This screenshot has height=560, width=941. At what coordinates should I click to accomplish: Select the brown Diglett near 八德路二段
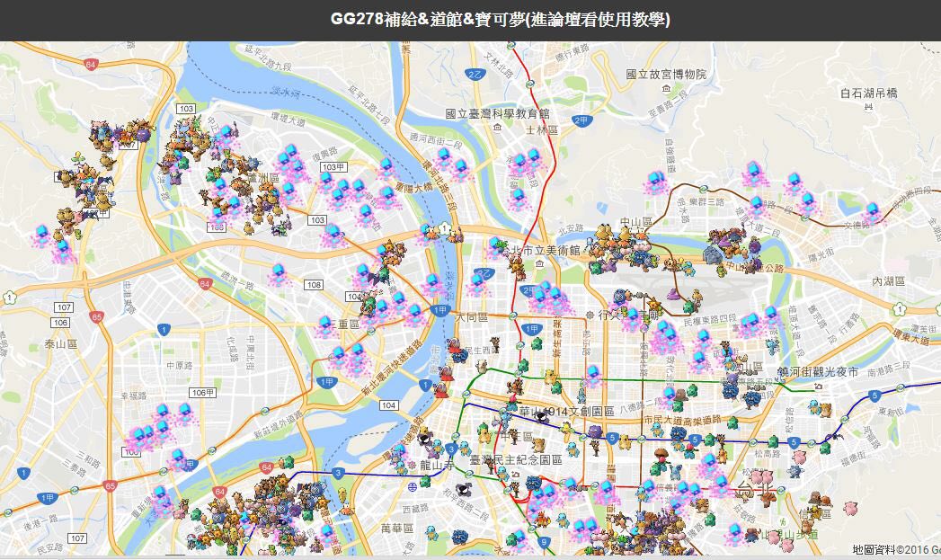[680, 396]
